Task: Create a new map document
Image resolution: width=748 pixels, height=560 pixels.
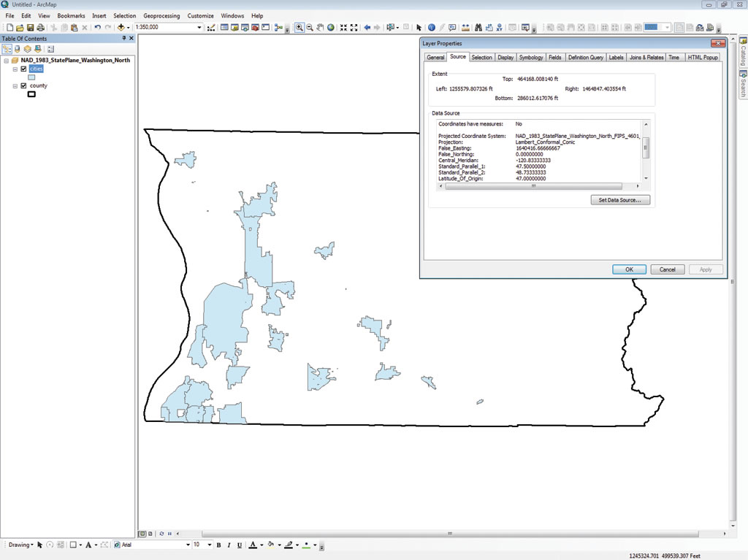Action: 9,28
